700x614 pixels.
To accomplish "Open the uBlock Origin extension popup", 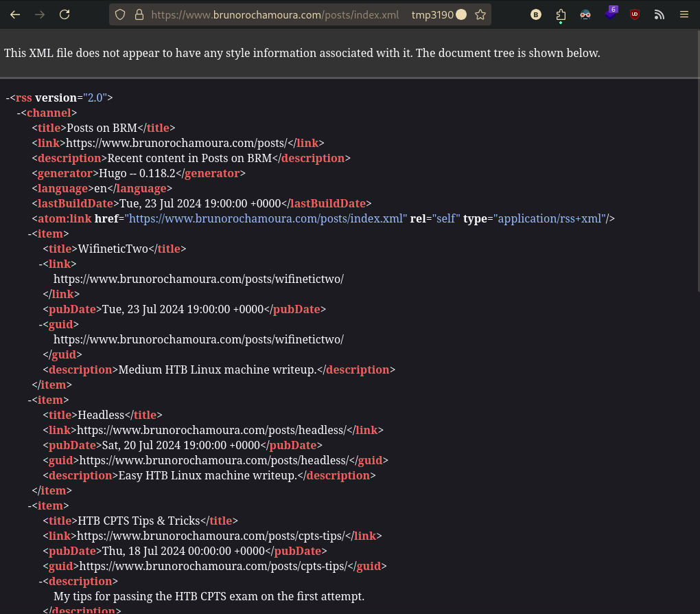I will point(635,14).
